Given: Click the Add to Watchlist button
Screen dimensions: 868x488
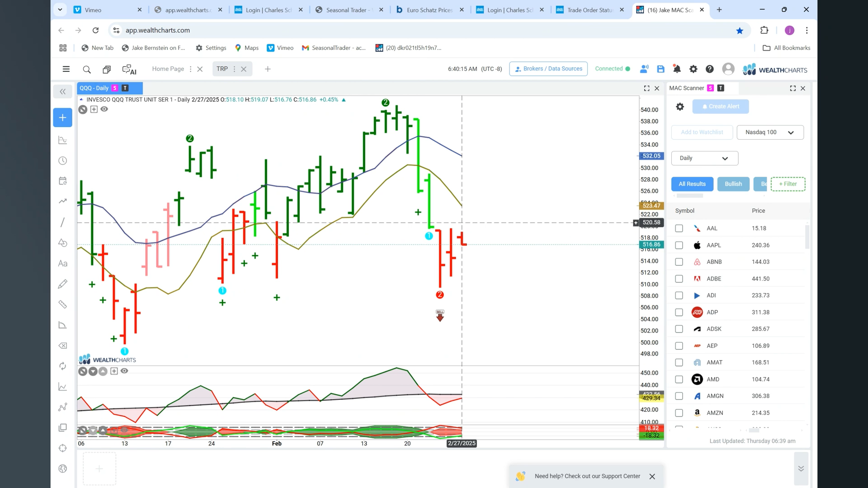Looking at the screenshot, I should click(702, 132).
